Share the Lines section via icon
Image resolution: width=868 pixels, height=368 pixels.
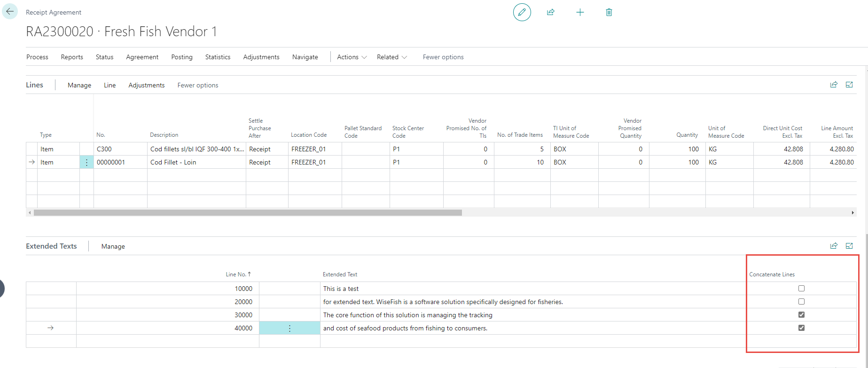pos(834,85)
